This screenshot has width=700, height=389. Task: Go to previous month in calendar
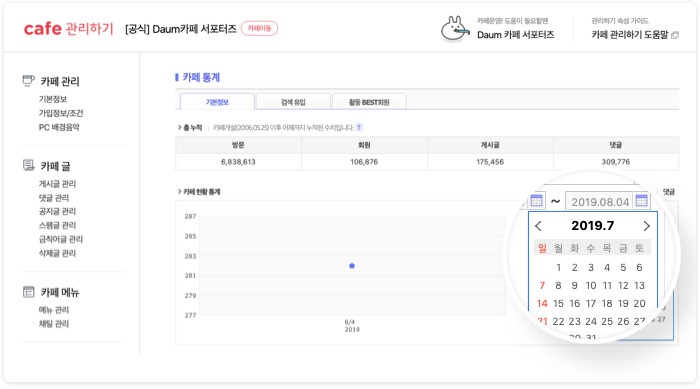click(539, 226)
